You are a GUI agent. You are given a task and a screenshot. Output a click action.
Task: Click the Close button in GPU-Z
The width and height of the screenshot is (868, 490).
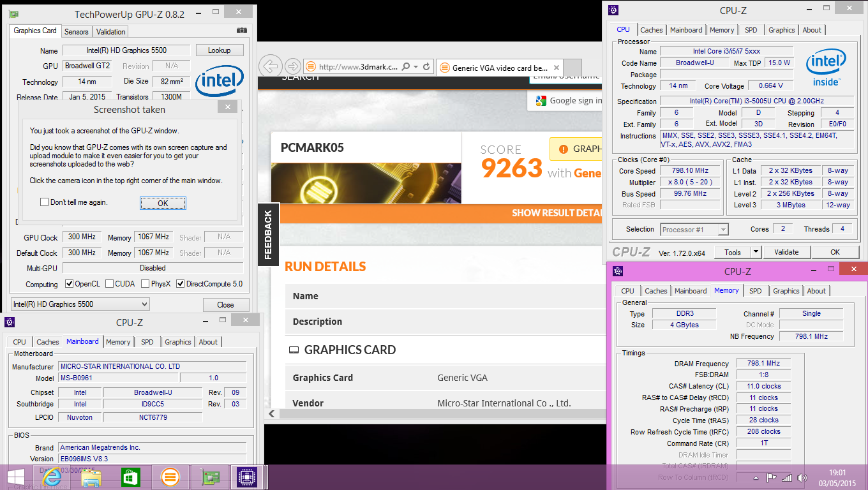coord(225,304)
